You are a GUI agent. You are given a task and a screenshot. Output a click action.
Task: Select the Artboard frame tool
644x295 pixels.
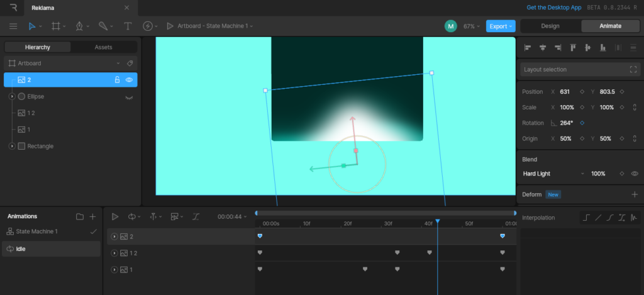click(x=55, y=26)
